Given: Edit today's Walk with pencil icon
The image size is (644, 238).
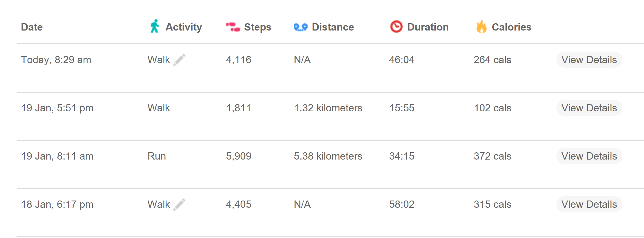Looking at the screenshot, I should (x=179, y=60).
